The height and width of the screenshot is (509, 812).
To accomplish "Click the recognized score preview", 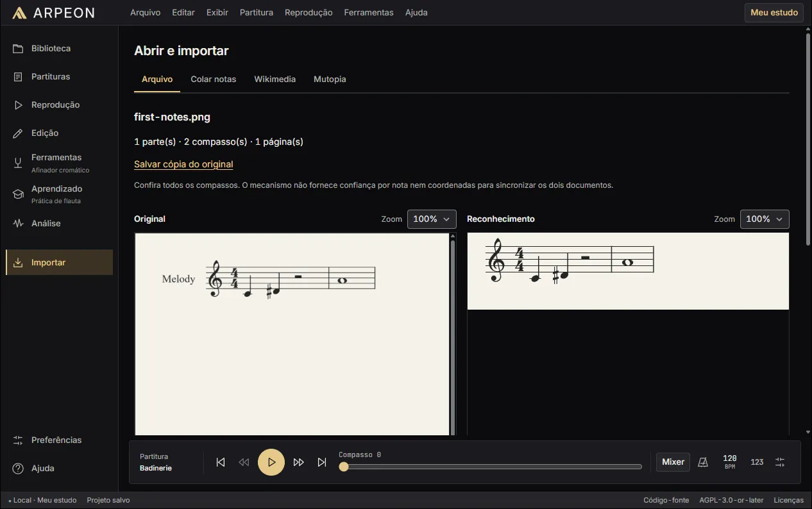I will 628,271.
